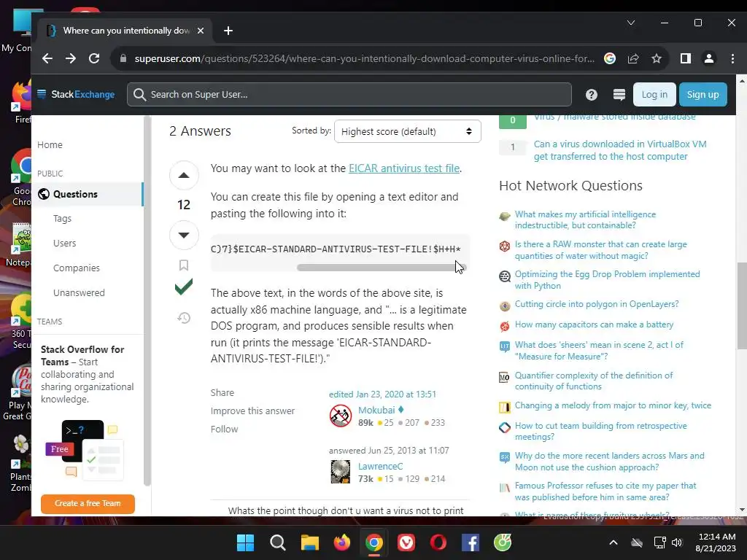
Task: Open clock and date in taskbar
Action: pyautogui.click(x=716, y=542)
